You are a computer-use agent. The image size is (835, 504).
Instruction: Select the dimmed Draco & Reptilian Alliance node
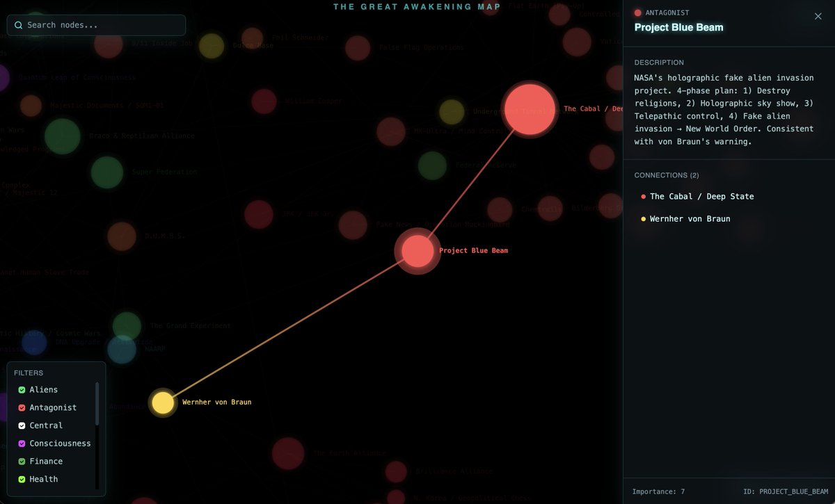click(63, 136)
